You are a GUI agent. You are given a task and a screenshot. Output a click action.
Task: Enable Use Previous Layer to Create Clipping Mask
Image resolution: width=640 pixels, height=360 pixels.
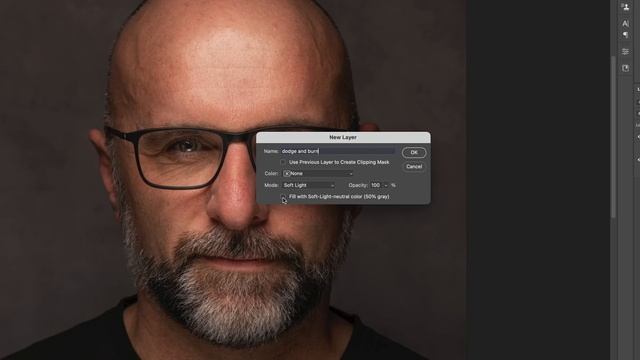(283, 162)
